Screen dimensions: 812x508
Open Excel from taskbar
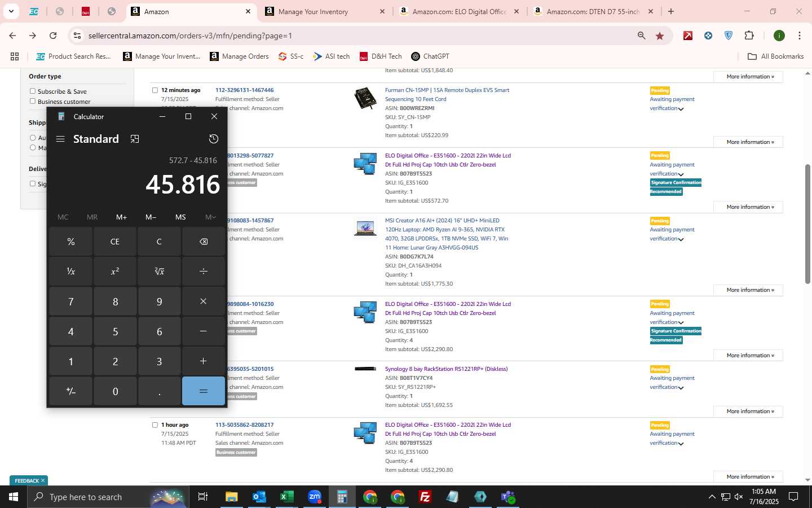coord(286,497)
